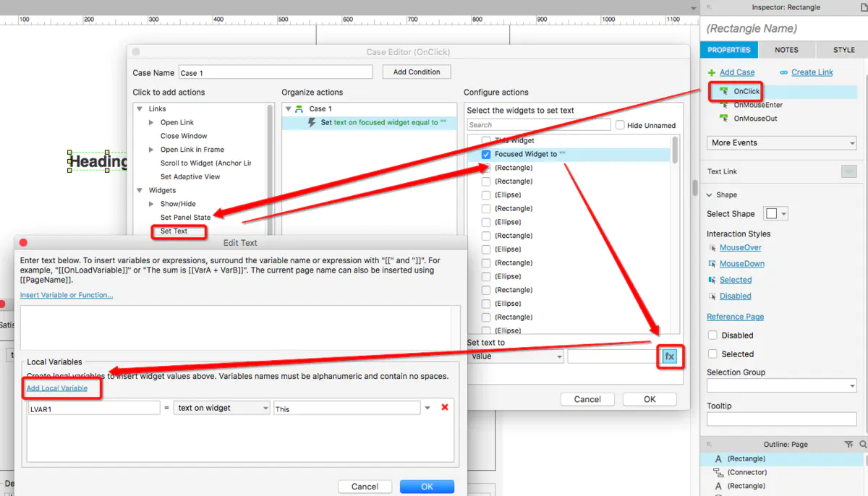Open the Reference Page link
This screenshot has width=868, height=496.
click(735, 317)
